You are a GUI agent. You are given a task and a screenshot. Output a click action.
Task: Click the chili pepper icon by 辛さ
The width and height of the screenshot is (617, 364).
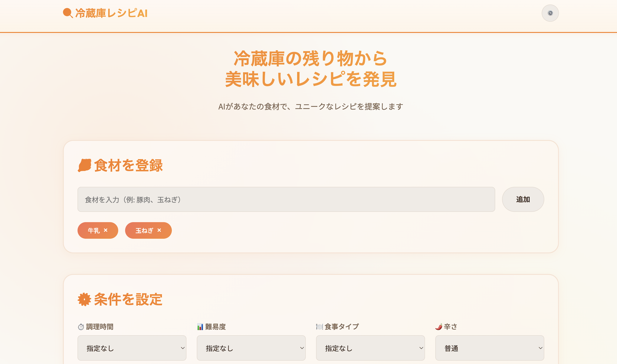click(439, 327)
